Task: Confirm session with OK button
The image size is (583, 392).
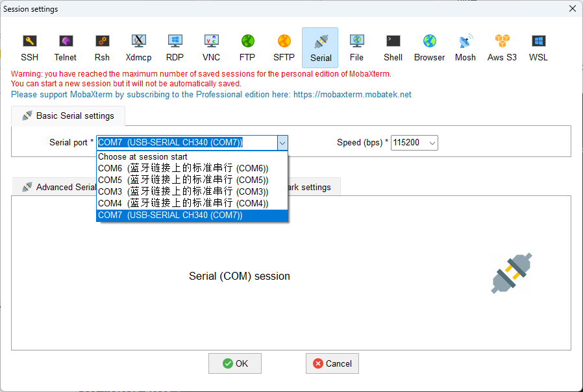Action: point(235,363)
